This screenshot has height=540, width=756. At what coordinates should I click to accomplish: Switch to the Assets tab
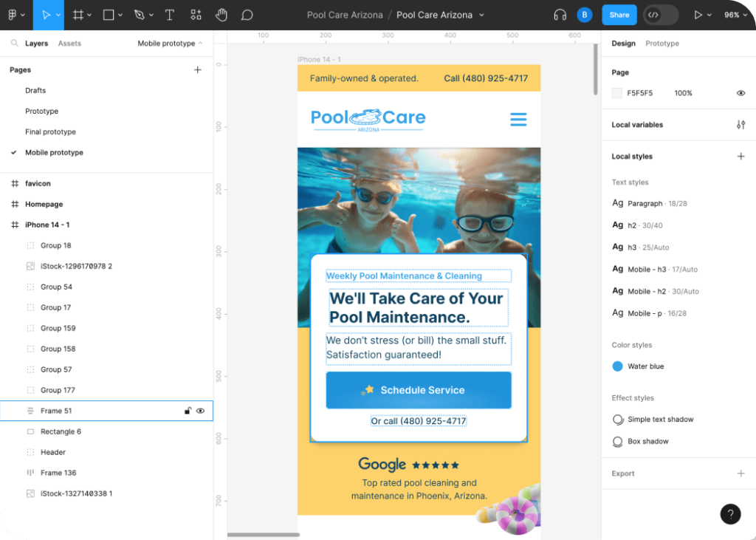(x=69, y=44)
